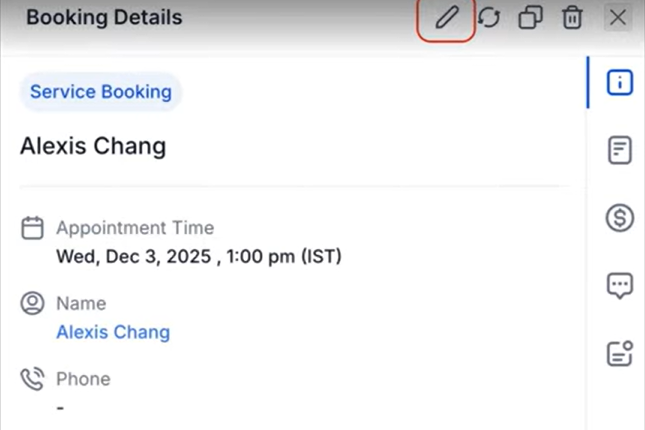Open the dollar payment tab
Screen dimensions: 645x430
click(x=620, y=218)
